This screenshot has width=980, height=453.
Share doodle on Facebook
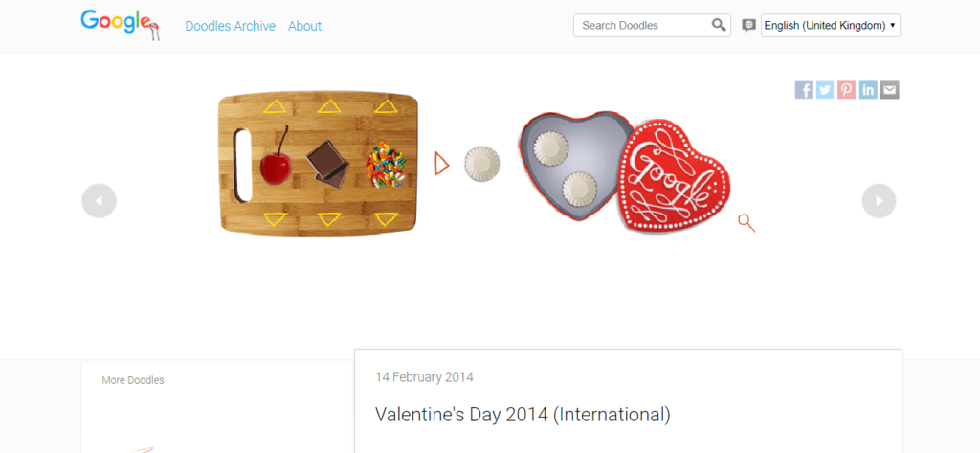pos(804,90)
